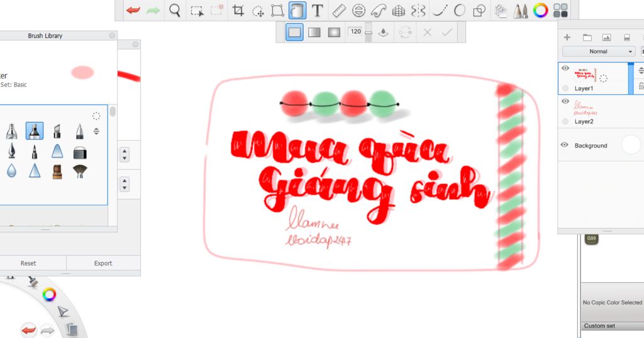
Task: Adjust lower stepper in brush properties panel
Action: click(125, 184)
